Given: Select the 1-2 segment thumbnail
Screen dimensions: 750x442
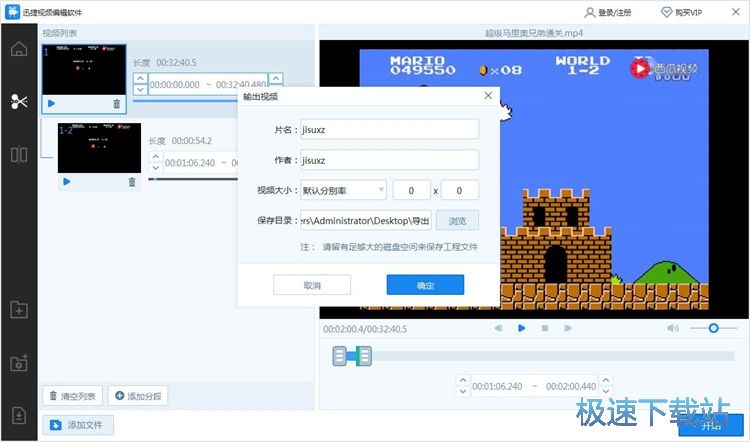Looking at the screenshot, I should coord(99,148).
